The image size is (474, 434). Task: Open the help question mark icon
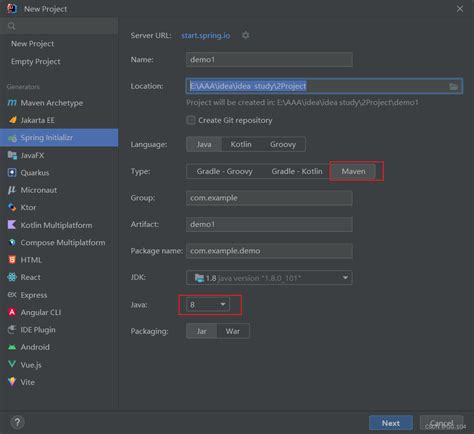pos(17,422)
